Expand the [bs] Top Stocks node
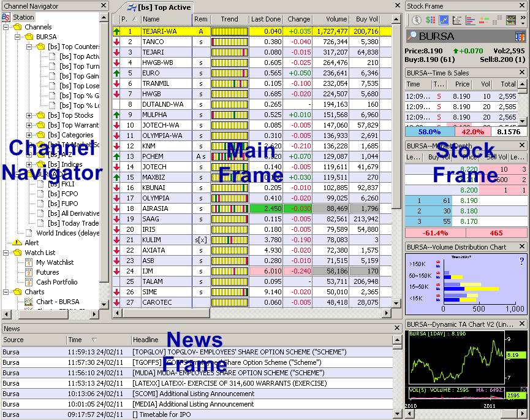 click(x=29, y=115)
